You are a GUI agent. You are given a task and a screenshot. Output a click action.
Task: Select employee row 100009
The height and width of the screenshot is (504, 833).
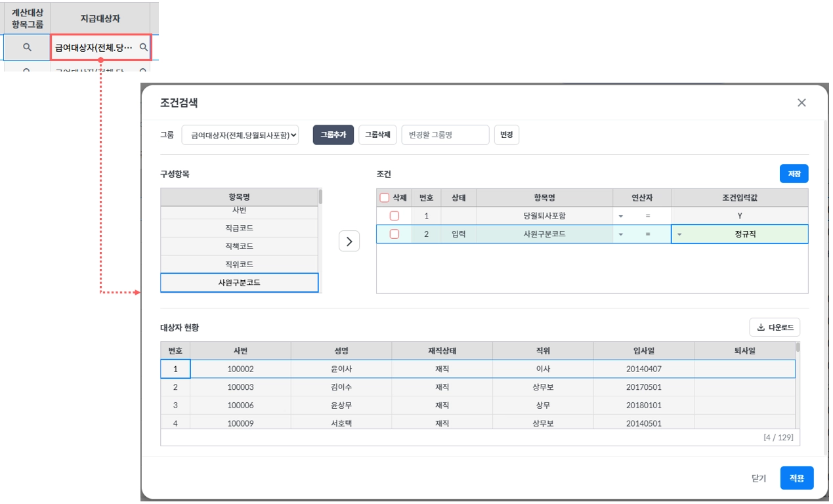click(x=478, y=423)
